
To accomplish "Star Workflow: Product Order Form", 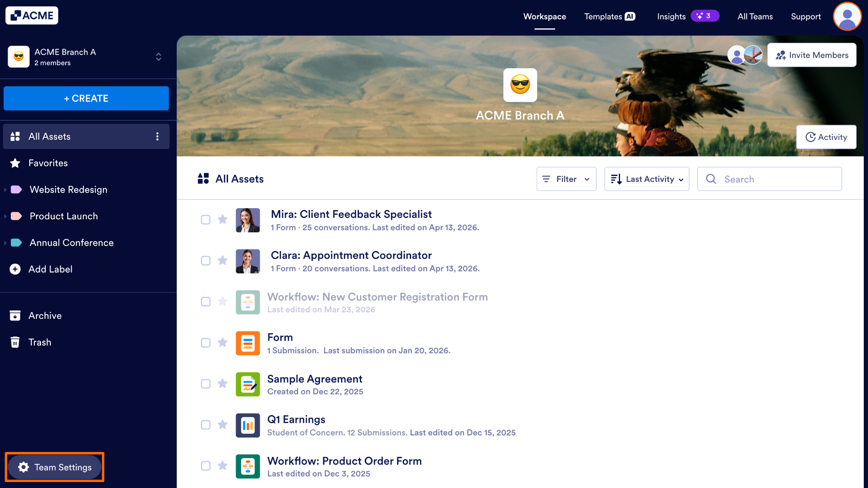I will 223,466.
